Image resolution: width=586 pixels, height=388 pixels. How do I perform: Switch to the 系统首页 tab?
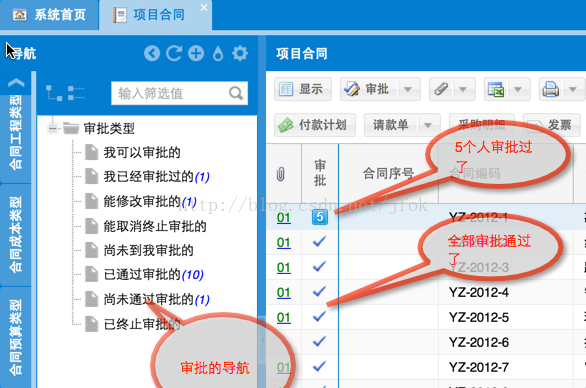(49, 15)
